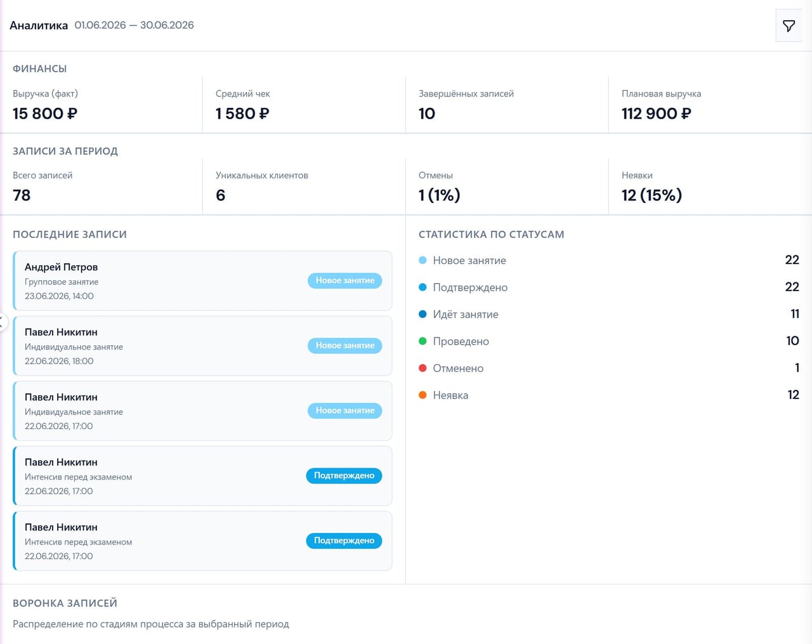Click count 10 in 'Проведено' row
Screen dimensions: 812x644
792,341
